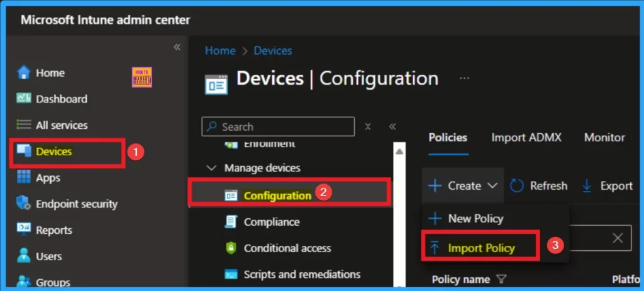Select the Groups people icon
Screen dimensions: 644x291
[x=24, y=282]
